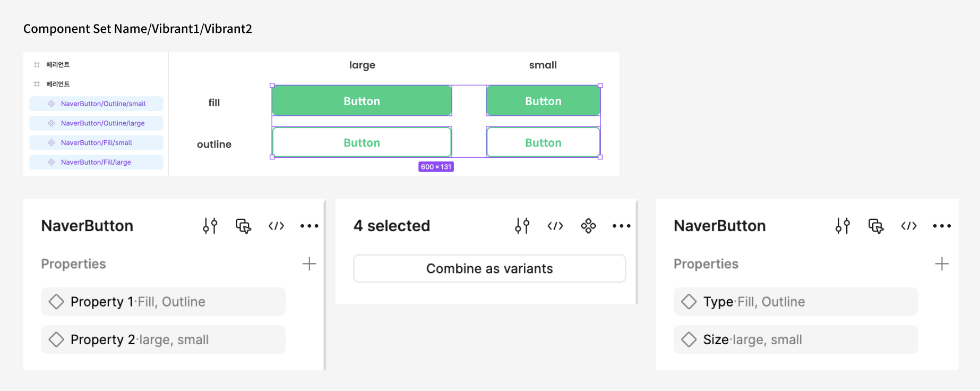
Task: Select Property 1 Fill, Outline row
Action: click(163, 302)
